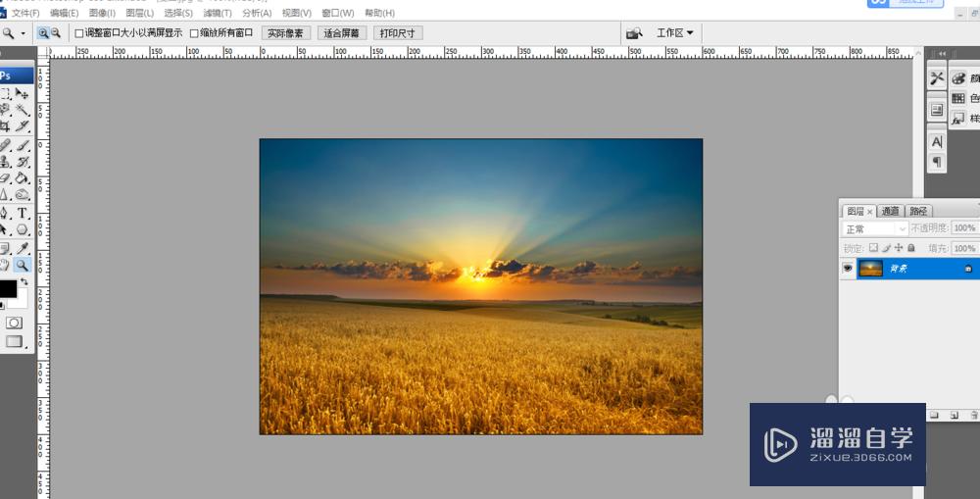This screenshot has width=980, height=499.
Task: Open the 窗口(W) menu
Action: [x=337, y=13]
